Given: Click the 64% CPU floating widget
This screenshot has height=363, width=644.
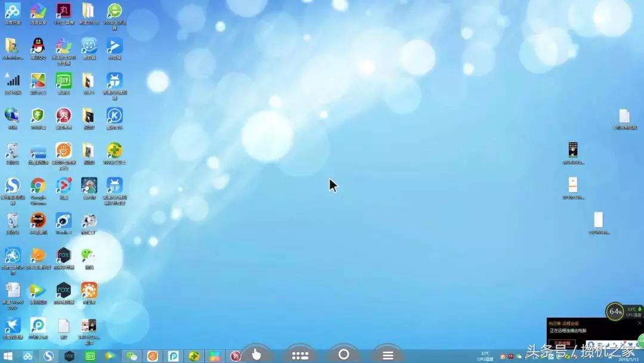Looking at the screenshot, I should [615, 312].
